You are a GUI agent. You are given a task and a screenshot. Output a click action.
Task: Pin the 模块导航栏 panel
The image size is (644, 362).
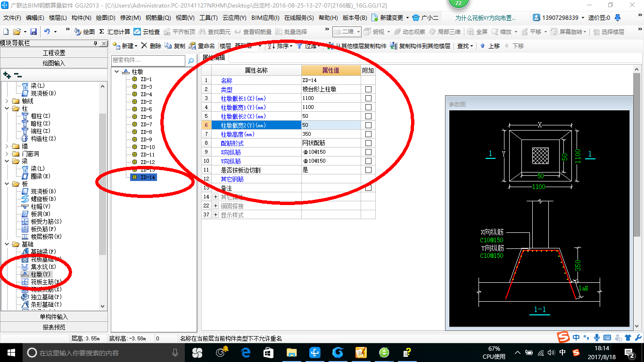click(96, 43)
